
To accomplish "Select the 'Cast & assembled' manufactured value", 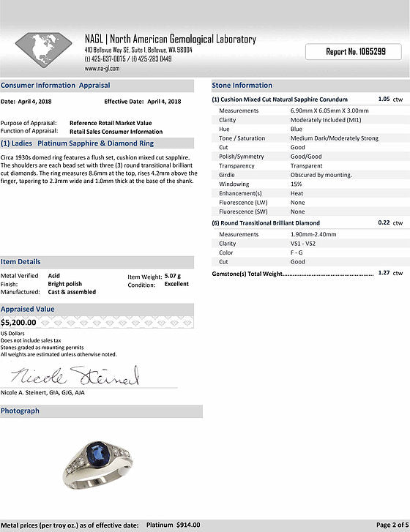I will [72, 292].
